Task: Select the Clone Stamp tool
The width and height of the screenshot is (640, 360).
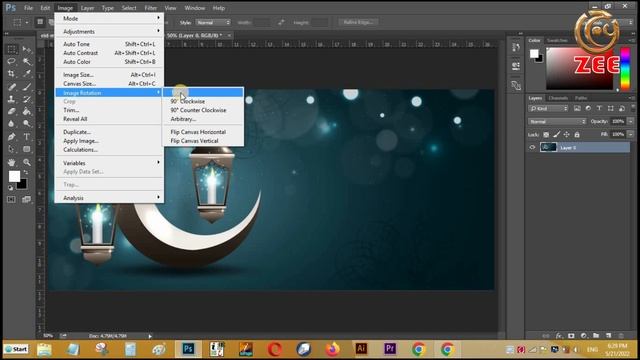Action: pos(12,99)
